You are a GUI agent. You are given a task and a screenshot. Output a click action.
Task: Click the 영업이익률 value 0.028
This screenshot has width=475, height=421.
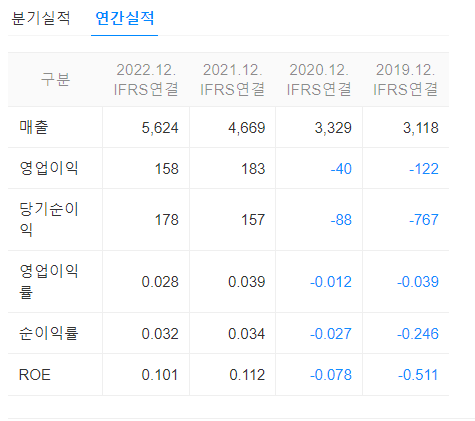click(160, 282)
